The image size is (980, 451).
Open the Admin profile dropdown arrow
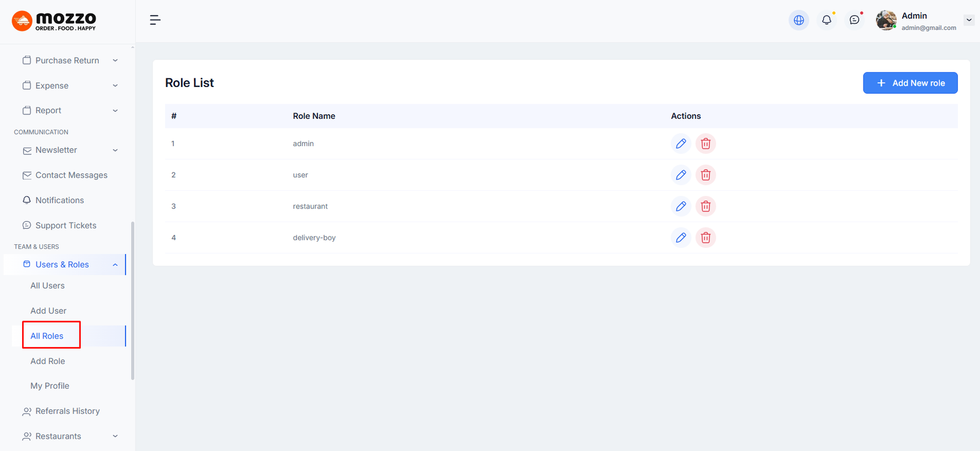pyautogui.click(x=969, y=20)
